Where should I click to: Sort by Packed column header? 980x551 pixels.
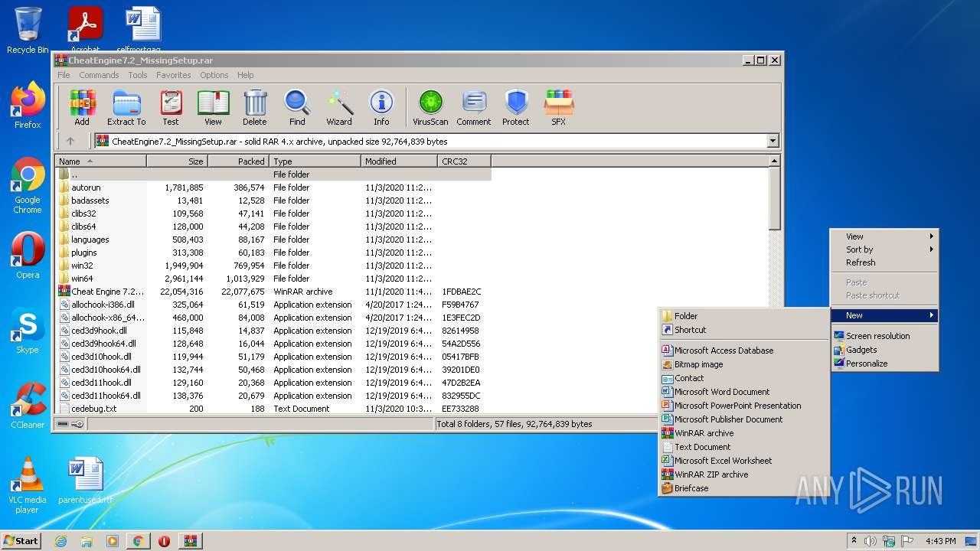click(x=238, y=161)
